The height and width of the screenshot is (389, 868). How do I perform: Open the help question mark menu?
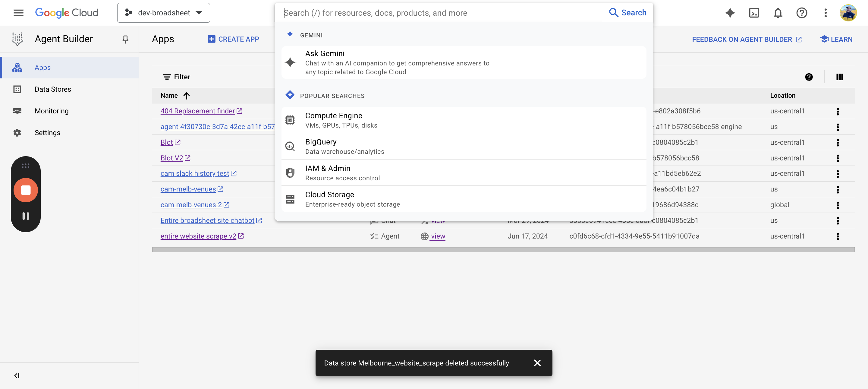tap(802, 13)
